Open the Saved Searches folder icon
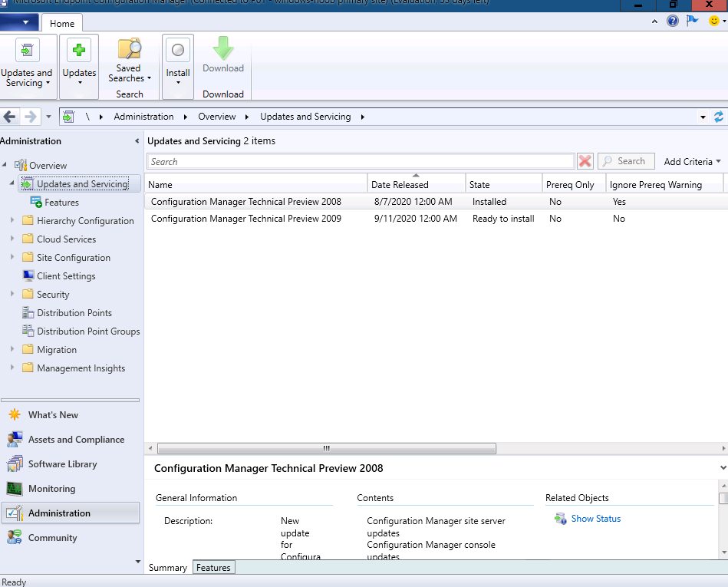 tap(129, 49)
